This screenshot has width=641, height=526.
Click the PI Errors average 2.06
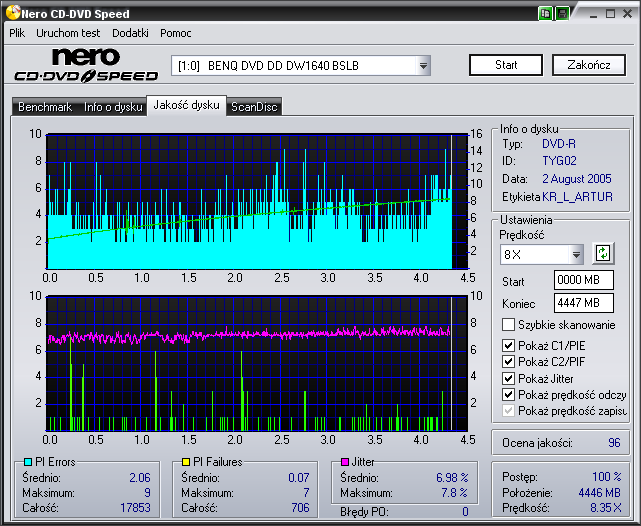point(140,477)
